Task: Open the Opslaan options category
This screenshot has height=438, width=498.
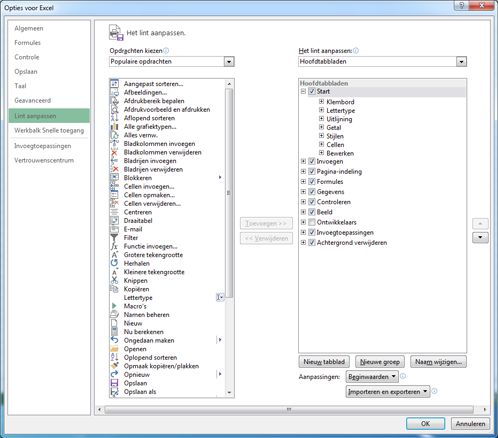Action: (x=26, y=71)
